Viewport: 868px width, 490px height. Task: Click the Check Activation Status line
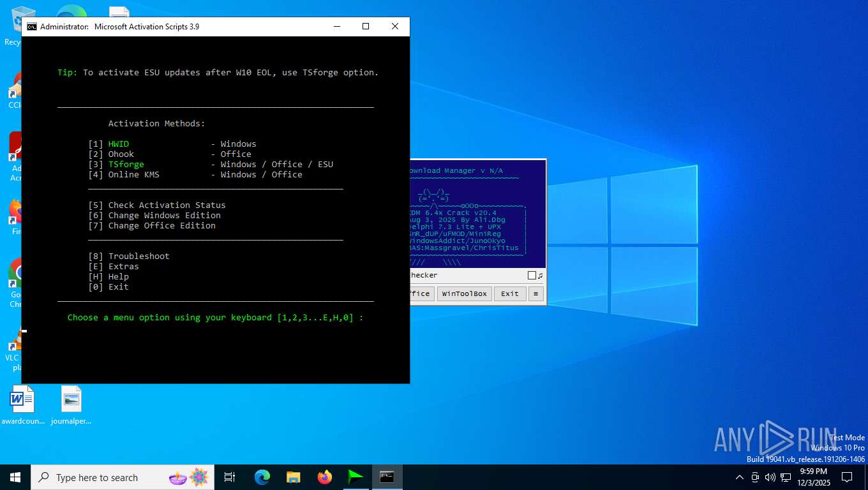point(157,205)
